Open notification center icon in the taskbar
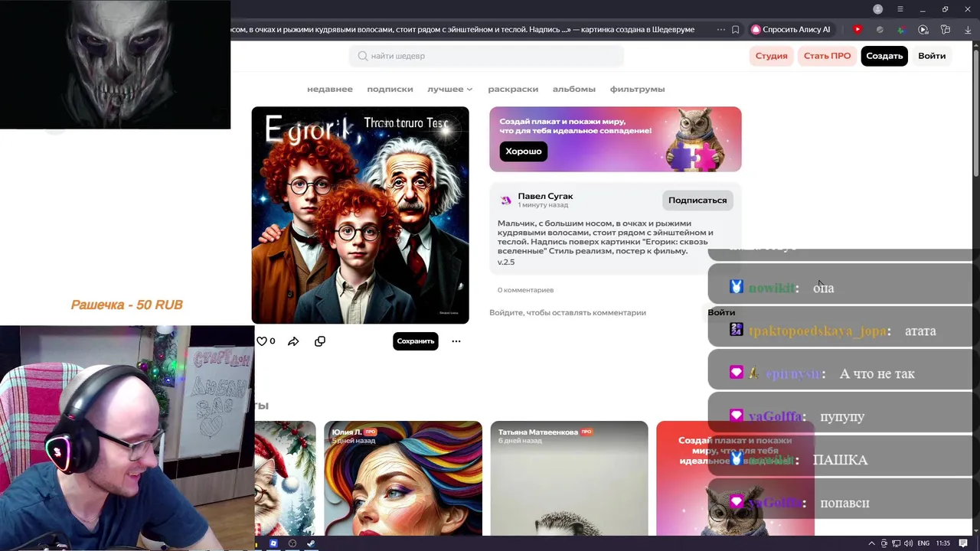 pos(964,543)
